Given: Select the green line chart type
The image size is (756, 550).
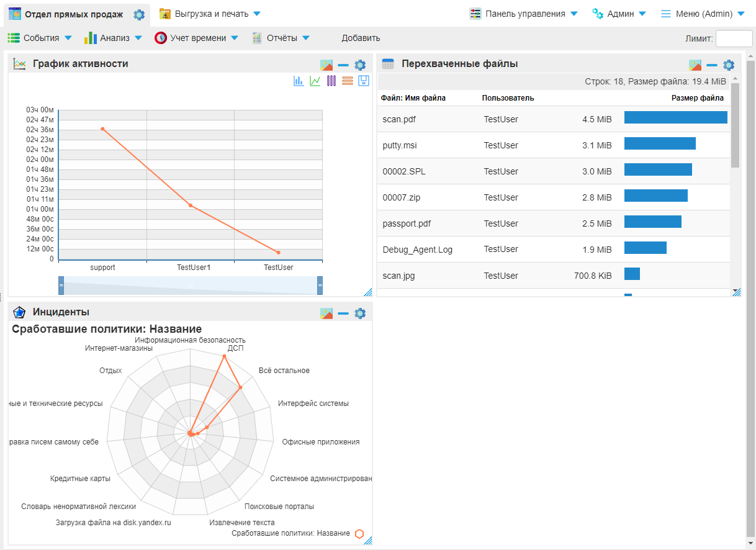Looking at the screenshot, I should pos(315,81).
